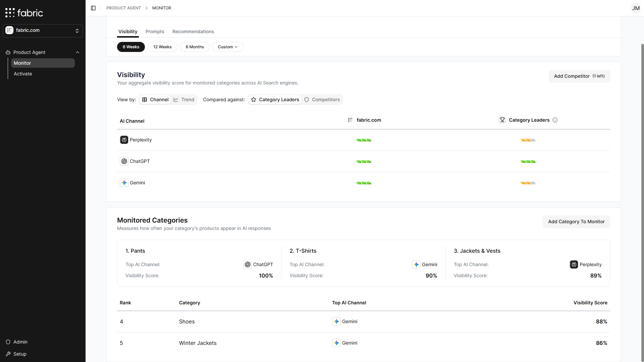644x362 pixels.
Task: Switch View by to Trend
Action: 184,100
